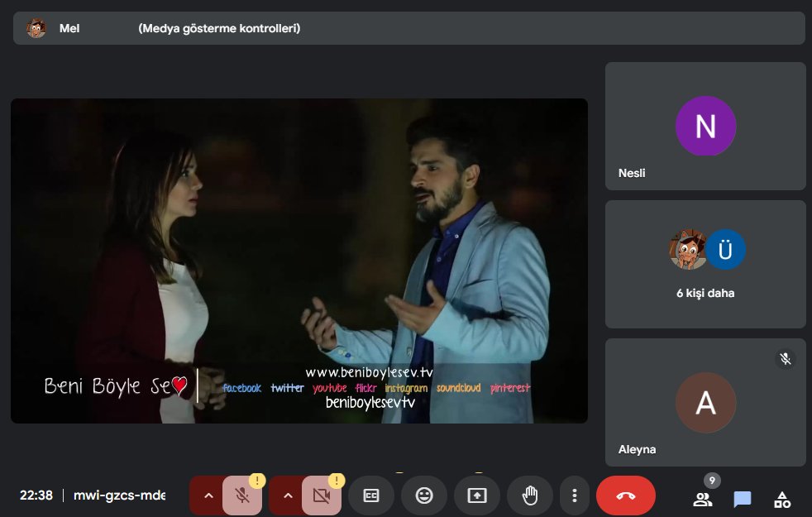Click the shared video presentation

tap(299, 261)
